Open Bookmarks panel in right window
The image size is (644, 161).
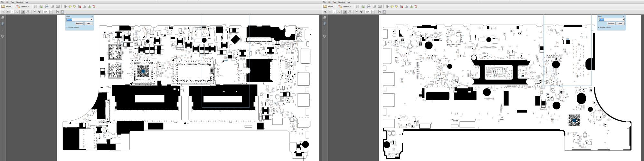[x=325, y=24]
